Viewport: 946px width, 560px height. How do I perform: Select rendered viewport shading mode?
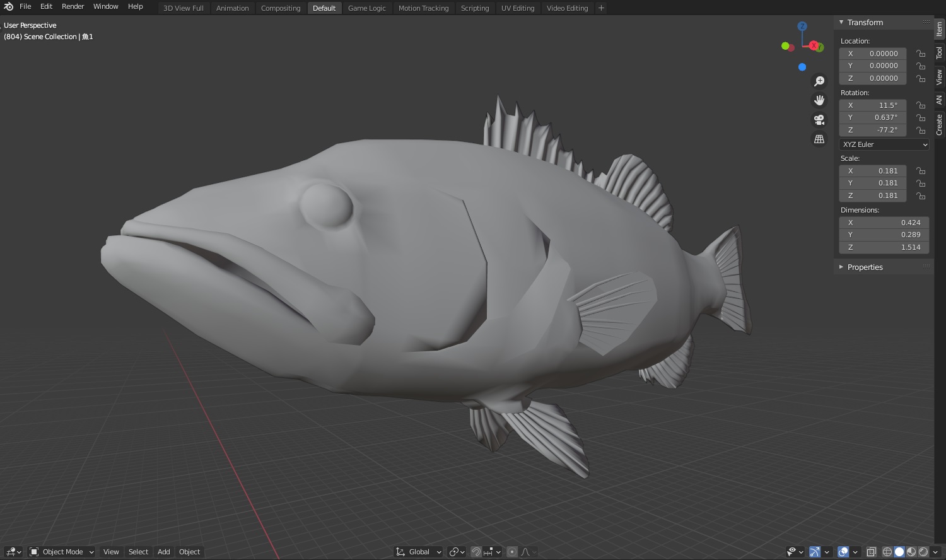923,552
